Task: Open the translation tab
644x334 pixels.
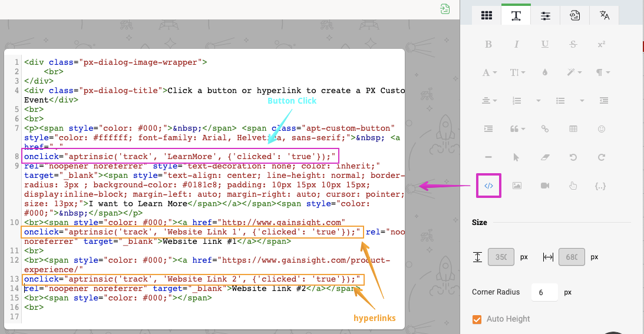Action: click(604, 16)
